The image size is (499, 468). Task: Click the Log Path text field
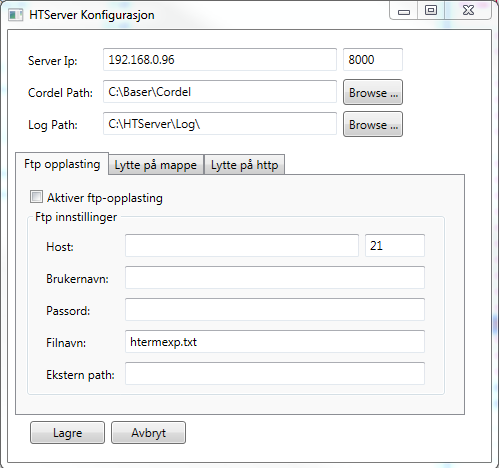coord(220,124)
